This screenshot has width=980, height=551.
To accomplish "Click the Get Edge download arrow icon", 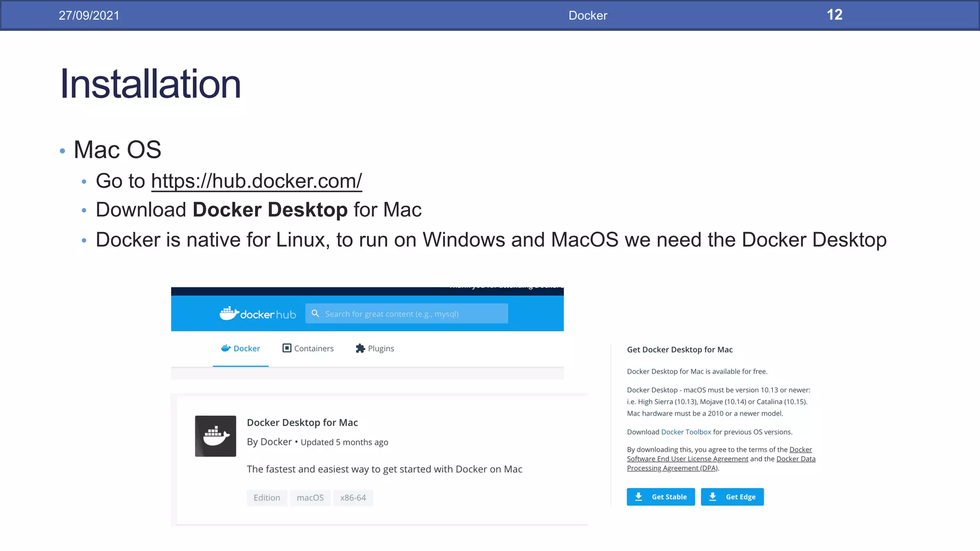I will point(713,497).
